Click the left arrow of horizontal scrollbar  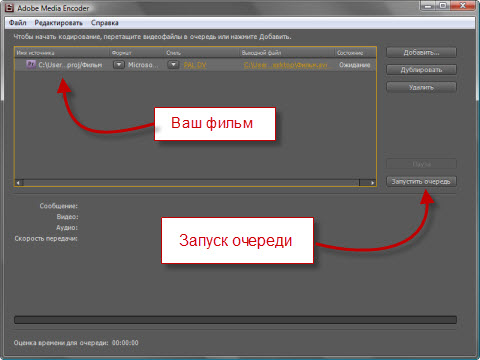pyautogui.click(x=19, y=183)
